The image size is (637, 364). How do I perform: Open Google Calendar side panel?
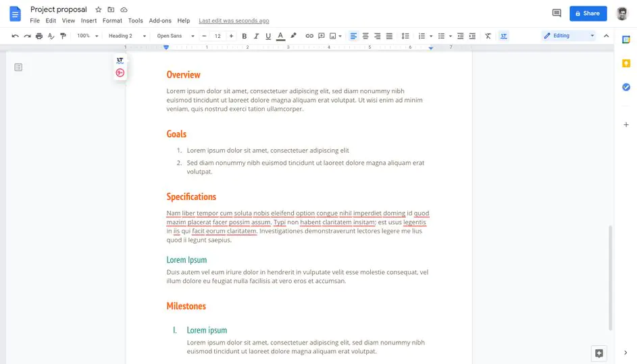coord(626,39)
